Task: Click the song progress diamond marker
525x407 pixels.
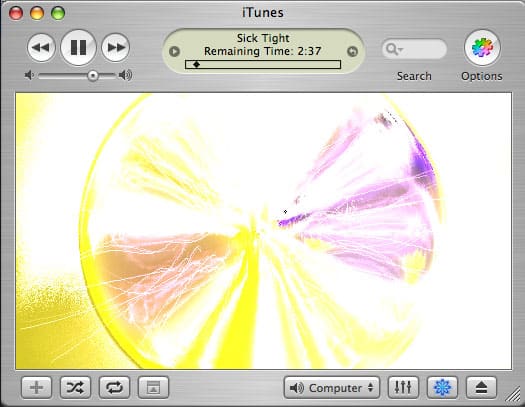Action: (197, 65)
